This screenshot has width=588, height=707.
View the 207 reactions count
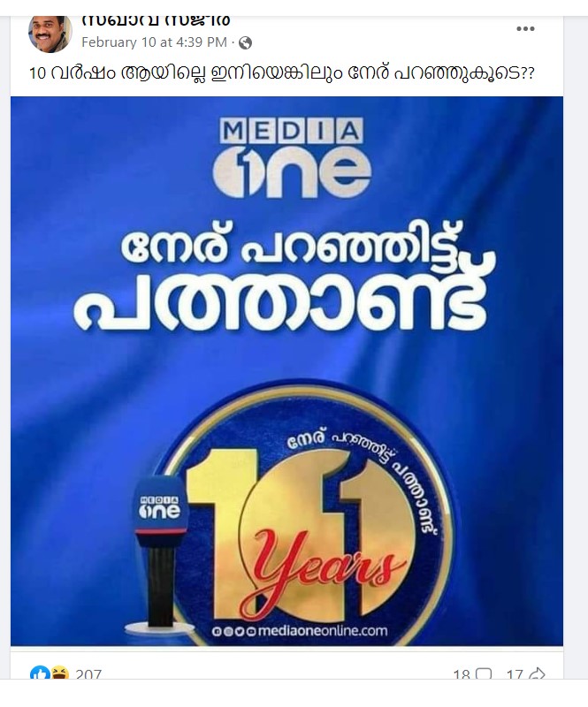(x=88, y=673)
